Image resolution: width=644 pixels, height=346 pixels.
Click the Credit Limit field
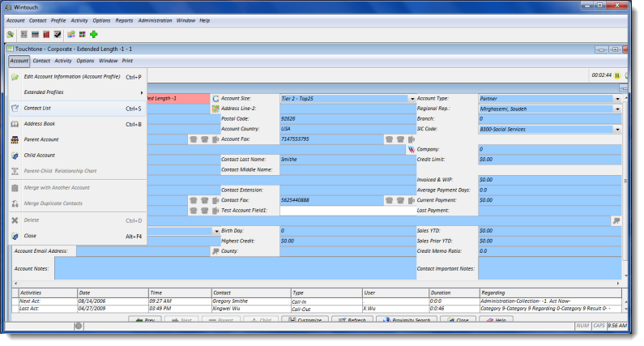tap(549, 160)
